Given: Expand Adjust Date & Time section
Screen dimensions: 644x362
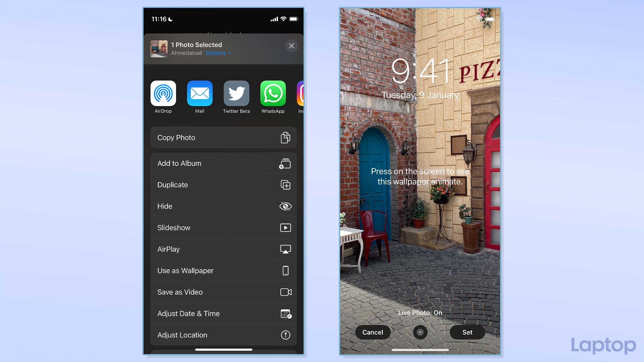Looking at the screenshot, I should (223, 313).
